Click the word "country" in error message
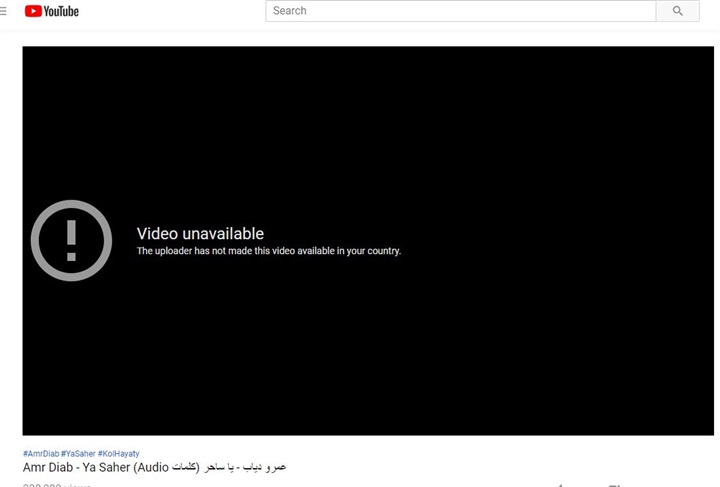Image resolution: width=720 pixels, height=487 pixels. pos(379,251)
